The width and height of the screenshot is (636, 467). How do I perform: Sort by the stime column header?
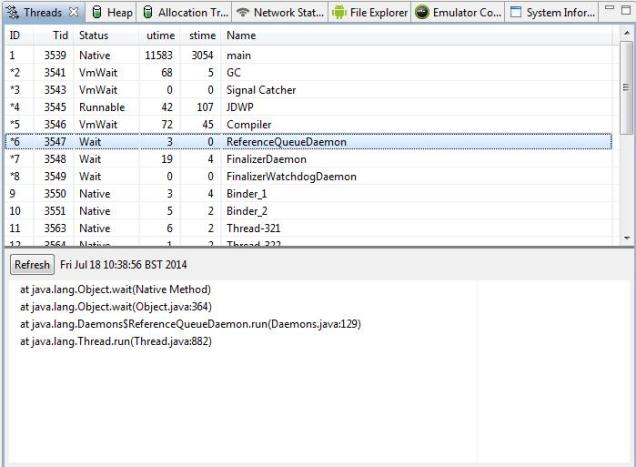(x=201, y=36)
